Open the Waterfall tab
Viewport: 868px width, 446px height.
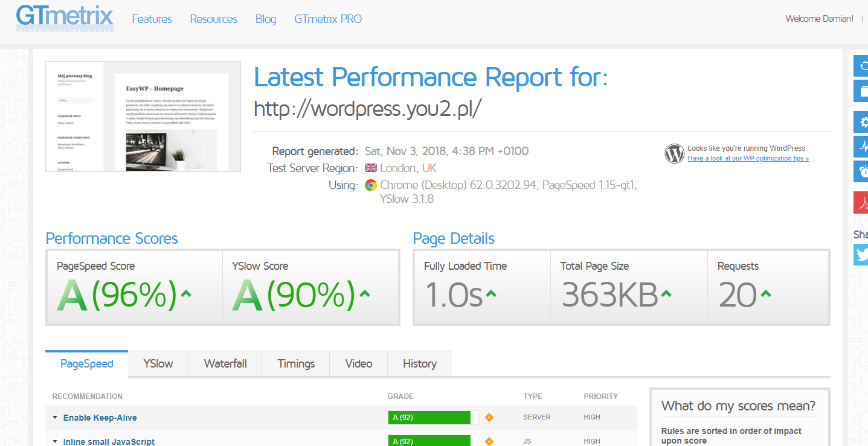point(225,364)
